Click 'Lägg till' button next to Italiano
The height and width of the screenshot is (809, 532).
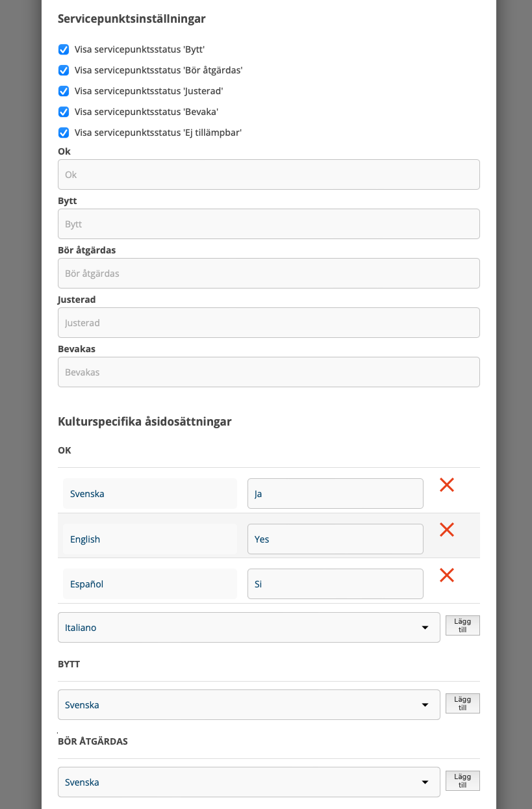(462, 626)
